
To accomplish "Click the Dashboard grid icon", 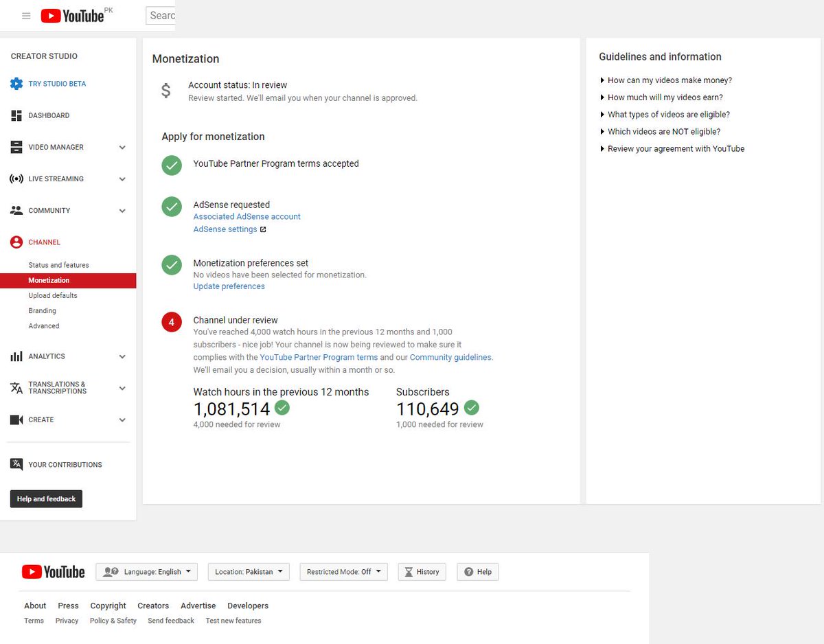I will (x=16, y=115).
